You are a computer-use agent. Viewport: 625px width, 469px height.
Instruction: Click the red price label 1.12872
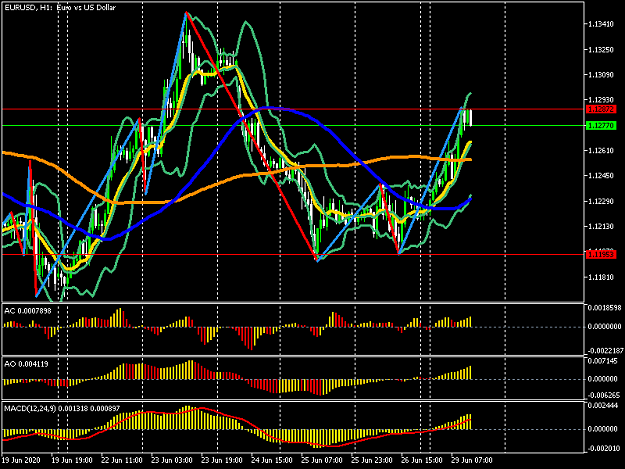[x=601, y=109]
